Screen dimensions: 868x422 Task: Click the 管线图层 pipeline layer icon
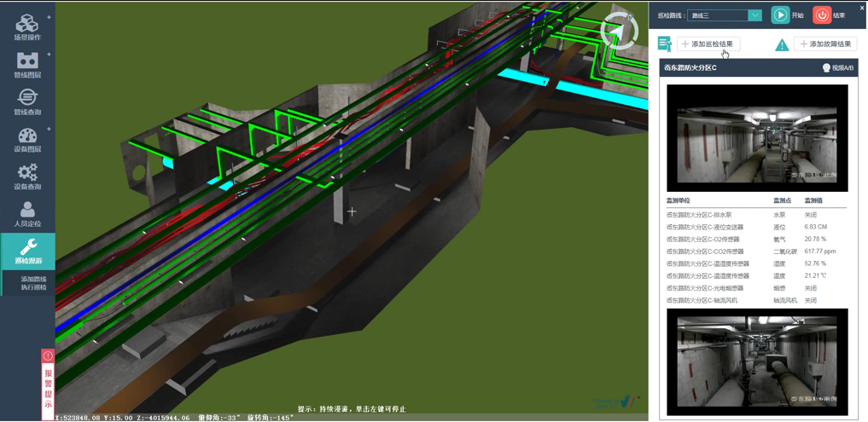(x=27, y=61)
